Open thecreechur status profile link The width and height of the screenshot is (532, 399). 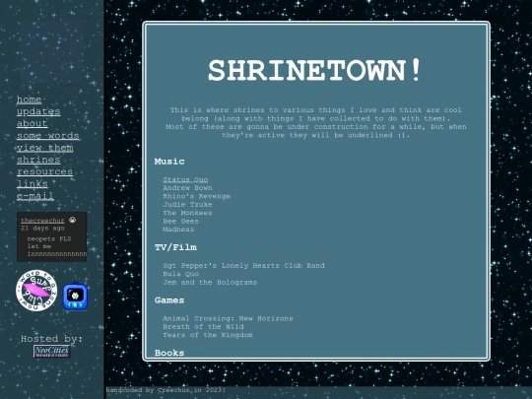[x=42, y=221]
